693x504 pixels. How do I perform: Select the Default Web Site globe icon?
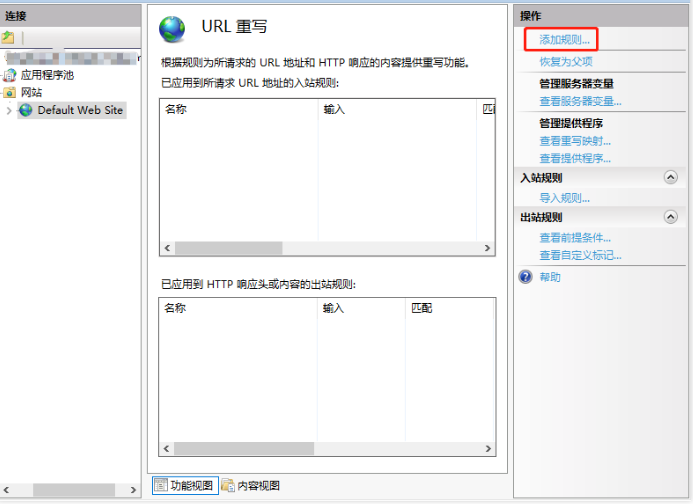(x=26, y=110)
